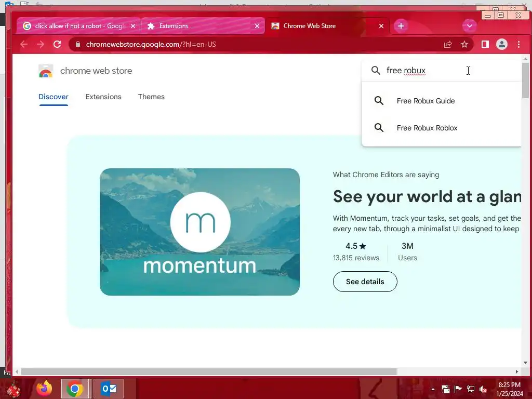Viewport: 532px width, 399px height.
Task: Open the browser side panel
Action: coord(485,44)
